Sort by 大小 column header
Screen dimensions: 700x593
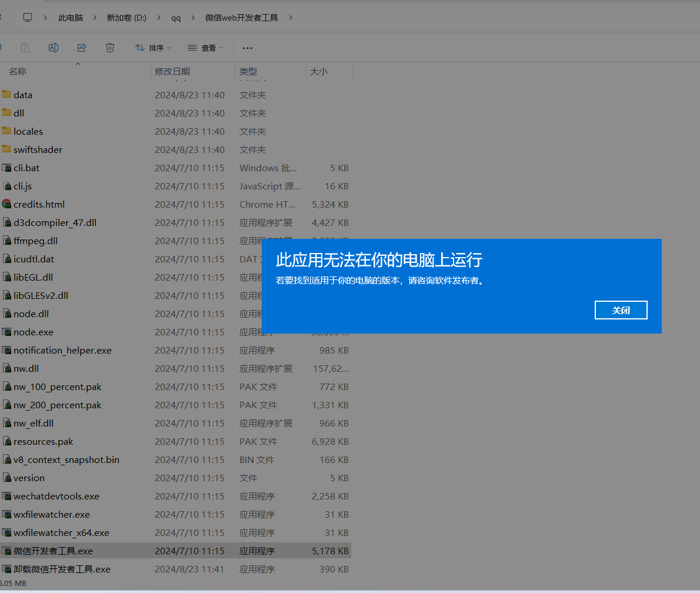tap(319, 71)
